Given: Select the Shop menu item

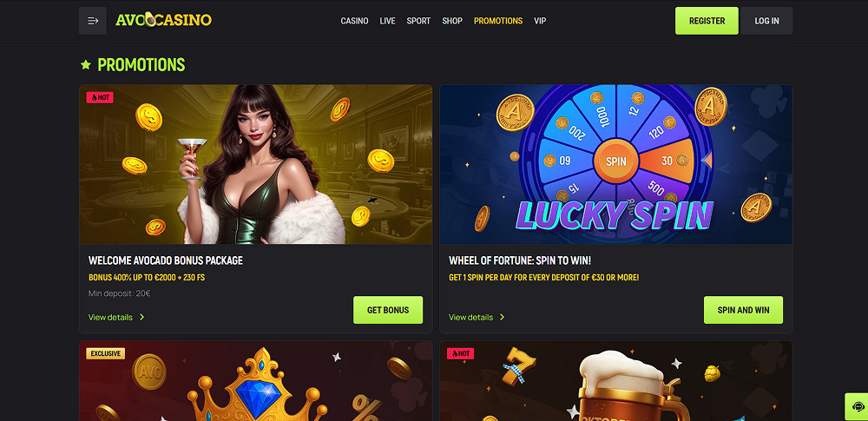Looking at the screenshot, I should [452, 21].
